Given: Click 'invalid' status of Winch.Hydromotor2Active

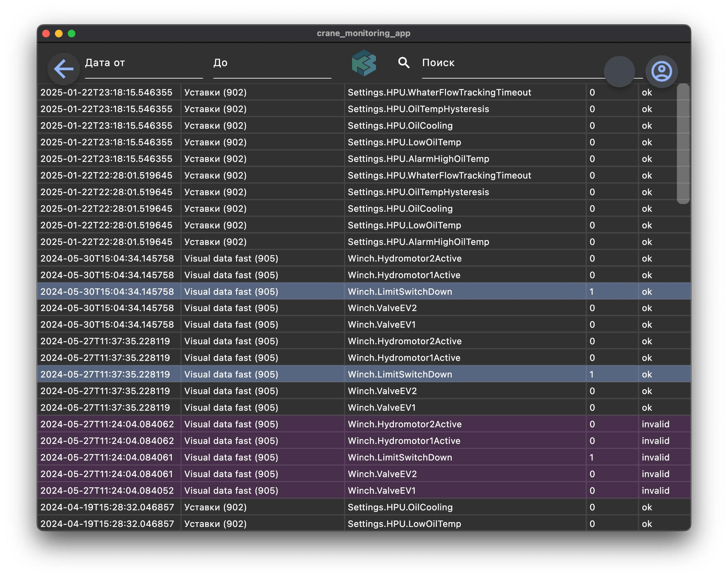Looking at the screenshot, I should 655,424.
